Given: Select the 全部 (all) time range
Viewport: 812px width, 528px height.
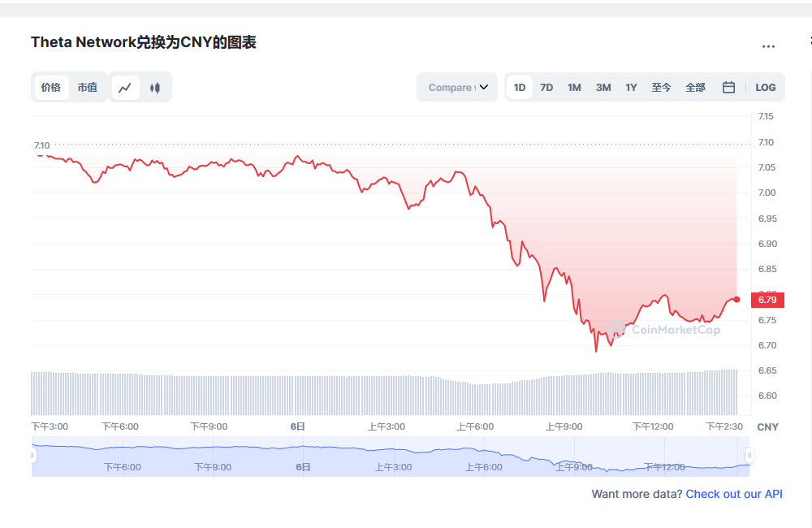Looking at the screenshot, I should [696, 87].
